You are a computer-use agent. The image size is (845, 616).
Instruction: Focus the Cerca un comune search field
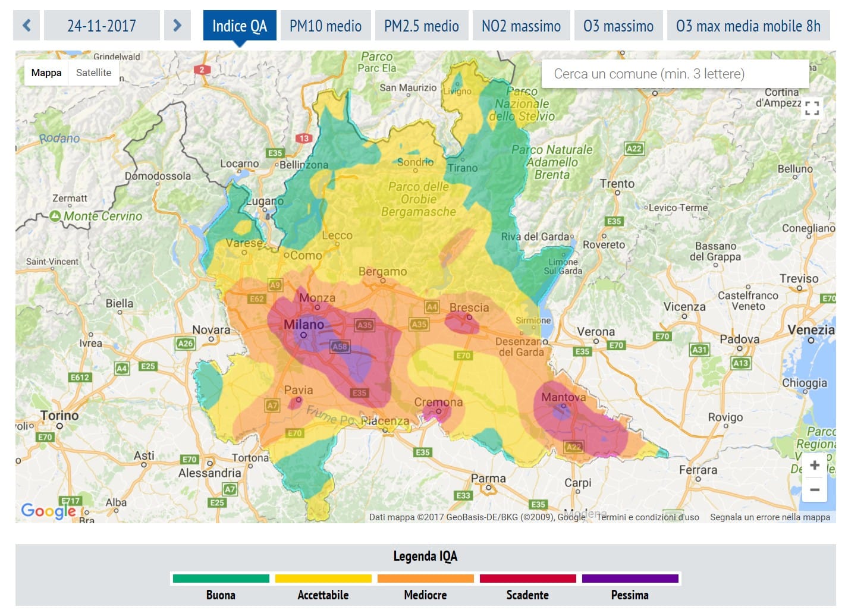coord(675,74)
